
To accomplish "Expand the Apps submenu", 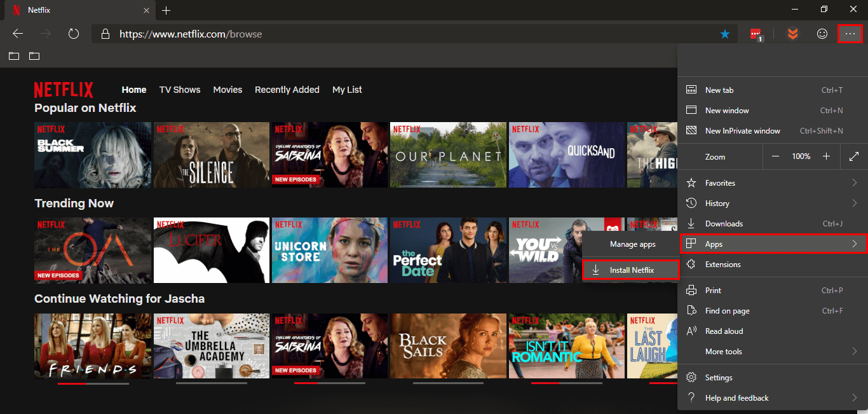I will pos(773,244).
